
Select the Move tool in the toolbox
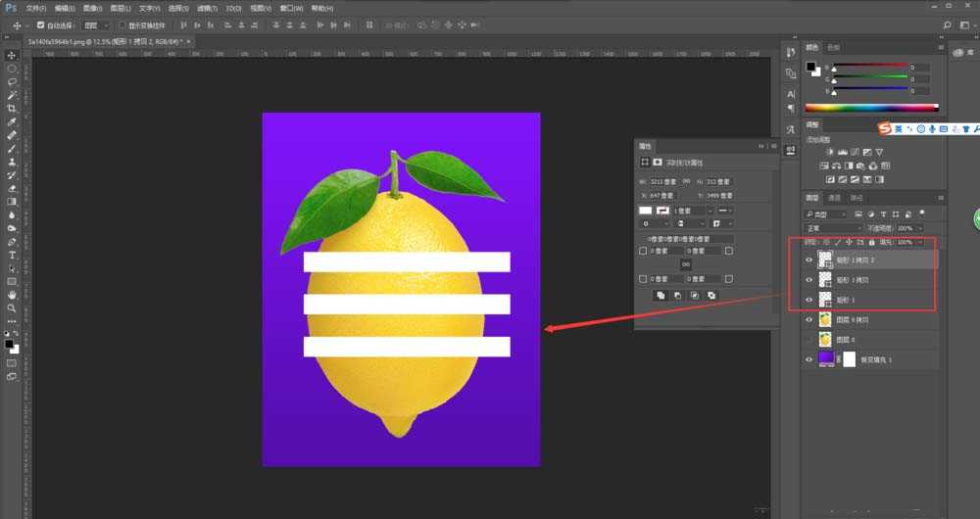pos(12,56)
